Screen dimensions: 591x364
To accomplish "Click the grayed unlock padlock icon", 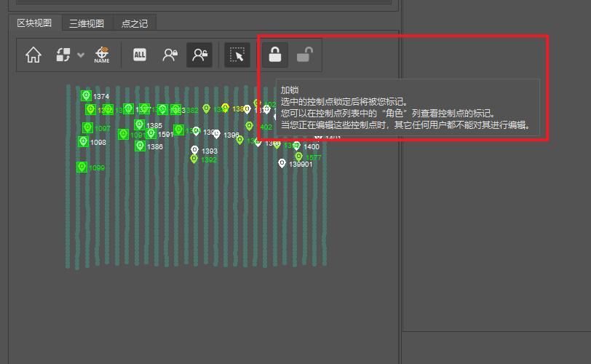I will point(305,55).
